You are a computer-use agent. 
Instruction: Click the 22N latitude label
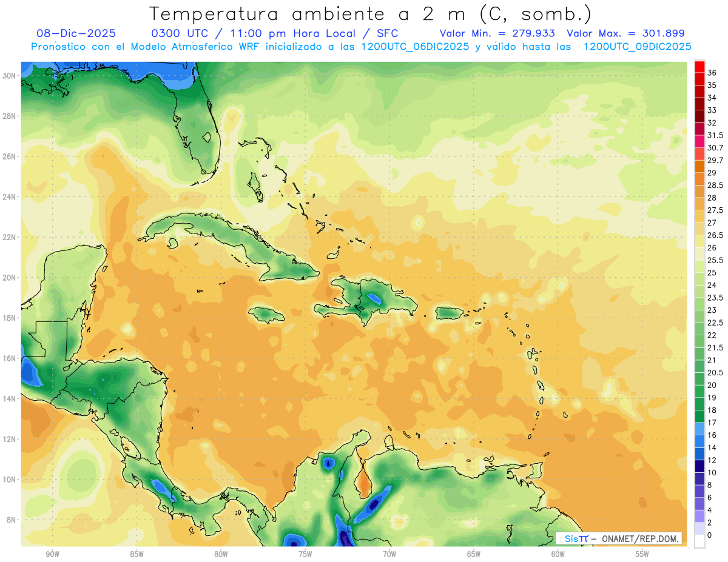[x=9, y=237]
